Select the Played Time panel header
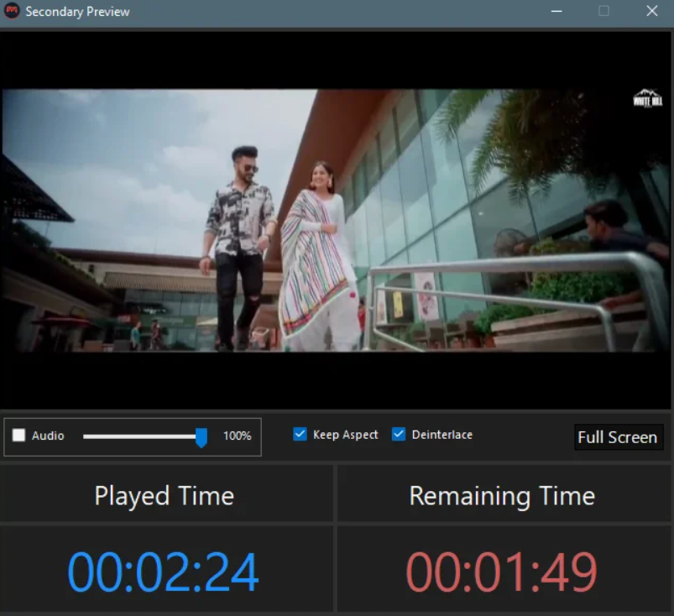Viewport: 674px width, 616px height. 165,496
